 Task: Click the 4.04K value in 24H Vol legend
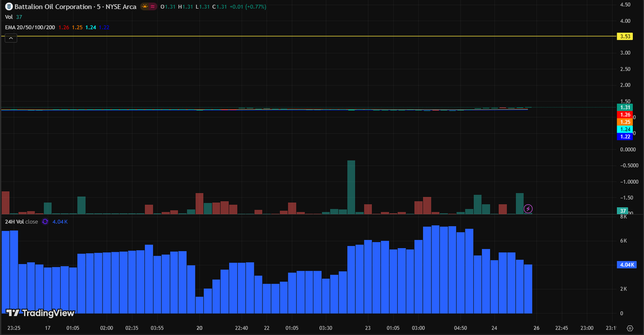coord(60,221)
